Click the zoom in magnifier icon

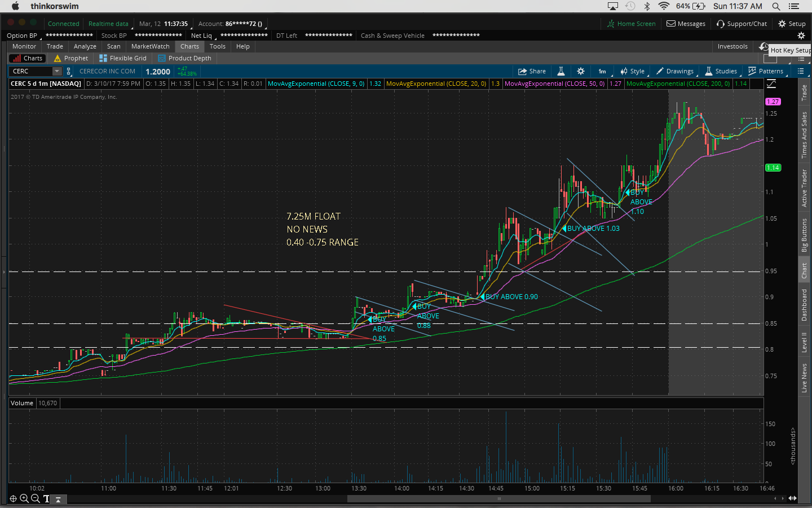coord(24,498)
